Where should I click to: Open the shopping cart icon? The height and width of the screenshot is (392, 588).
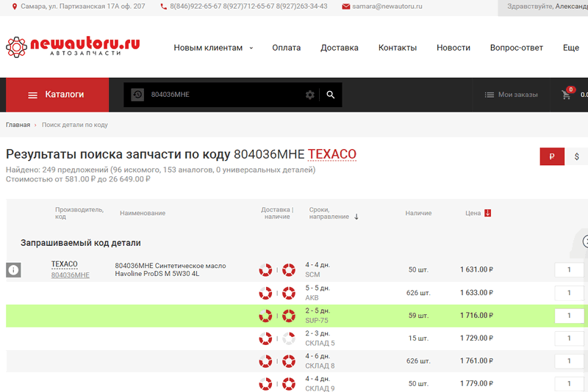coord(566,95)
